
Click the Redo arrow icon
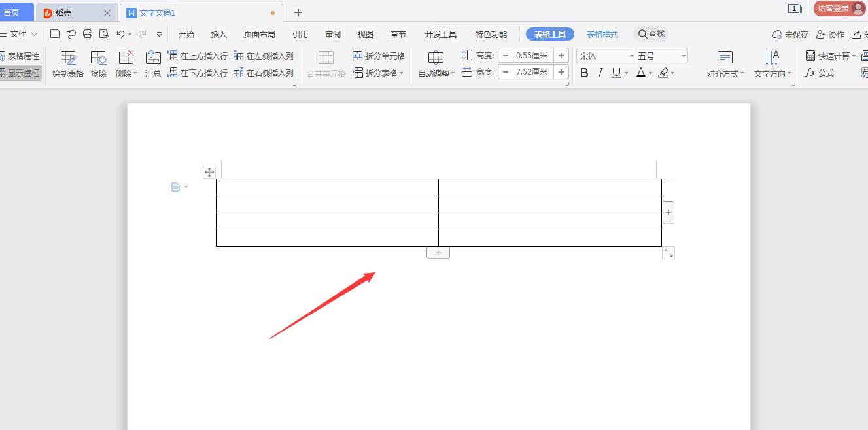[142, 34]
